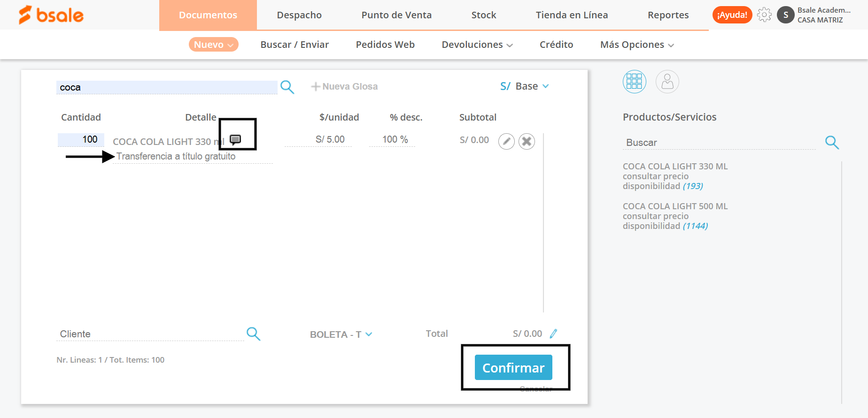Click the Productos/Servicios heading
This screenshot has width=868, height=418.
[669, 117]
